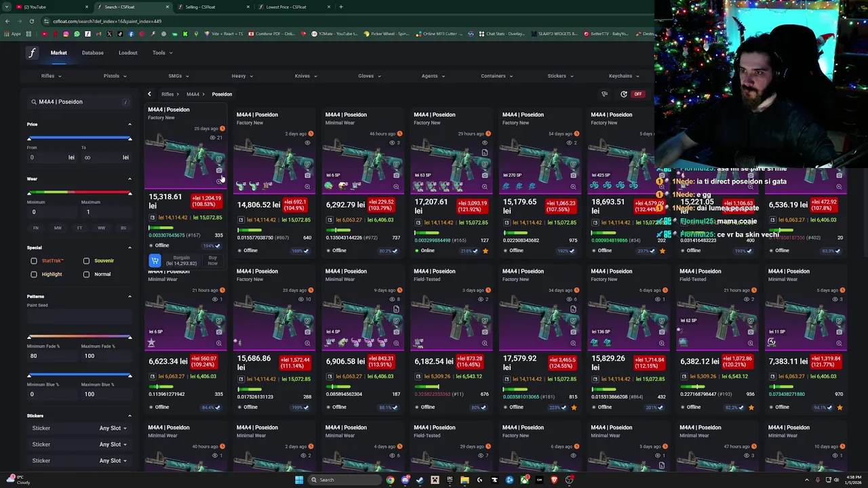Open the Stickers category menu

coord(560,76)
